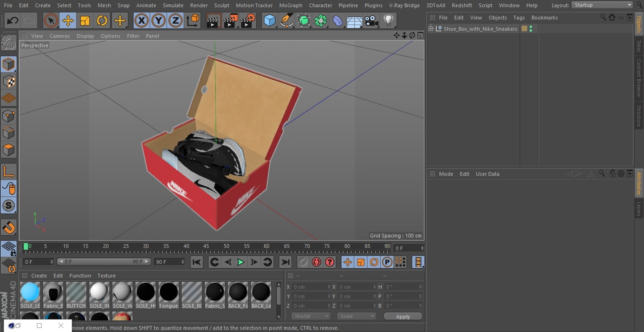The width and height of the screenshot is (644, 332).
Task: Switch to Content Browser side tab
Action: tap(639, 78)
